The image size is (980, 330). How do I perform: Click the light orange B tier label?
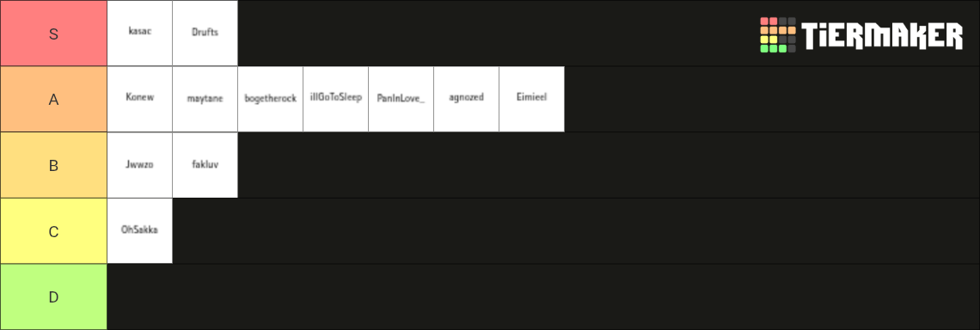[54, 165]
